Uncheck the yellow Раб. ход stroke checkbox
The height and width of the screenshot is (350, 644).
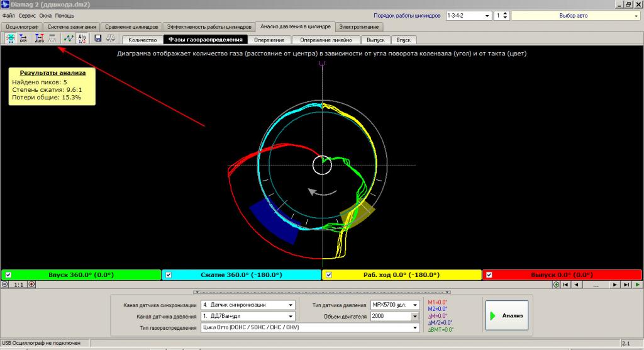point(328,274)
